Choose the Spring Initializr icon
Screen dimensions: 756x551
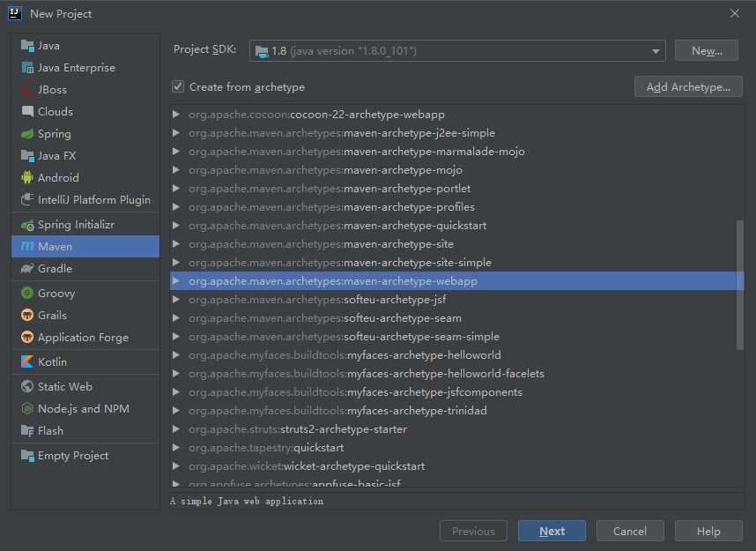(27, 225)
